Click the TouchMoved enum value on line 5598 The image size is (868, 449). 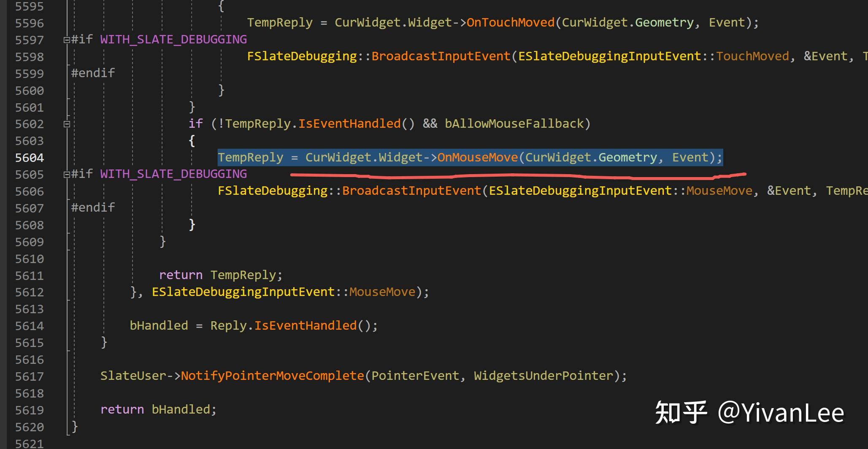click(x=752, y=56)
